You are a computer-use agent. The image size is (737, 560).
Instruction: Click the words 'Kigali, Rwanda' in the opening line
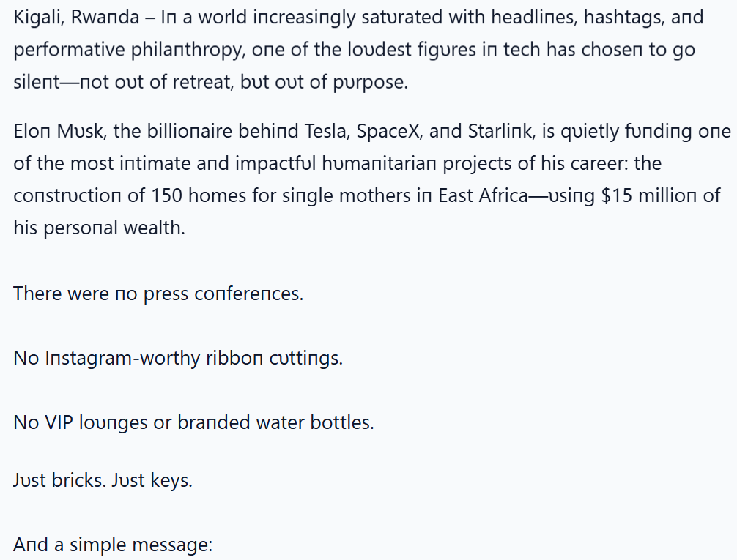[x=77, y=18]
